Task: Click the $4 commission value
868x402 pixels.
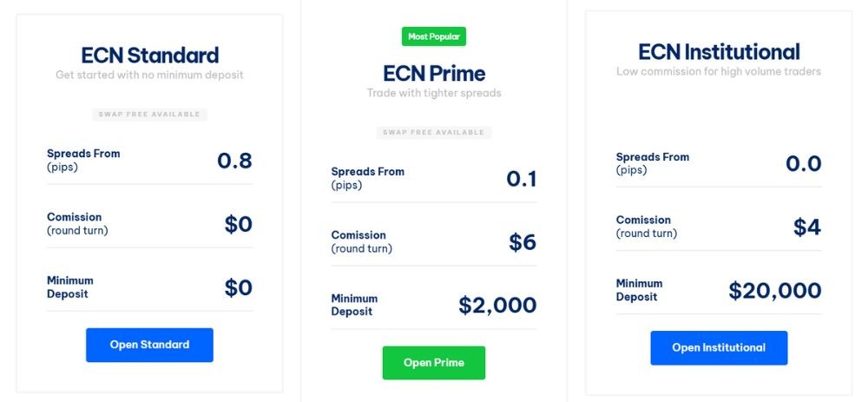Action: (807, 227)
